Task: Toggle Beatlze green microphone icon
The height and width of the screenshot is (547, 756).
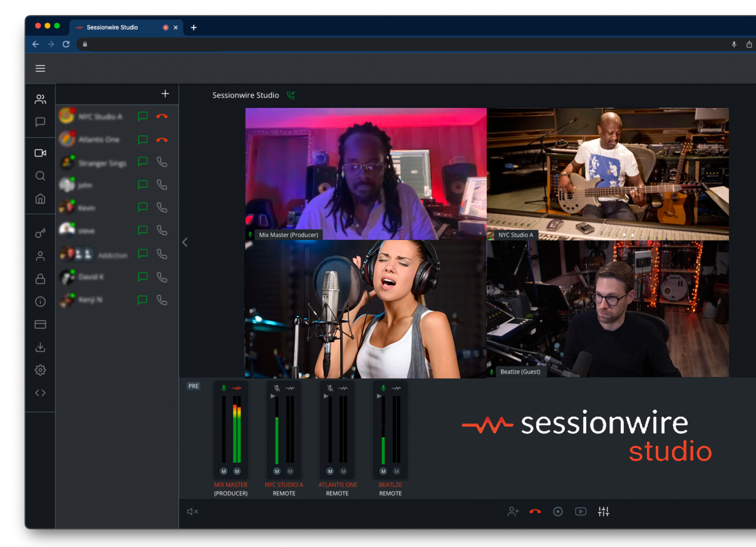Action: click(x=383, y=388)
